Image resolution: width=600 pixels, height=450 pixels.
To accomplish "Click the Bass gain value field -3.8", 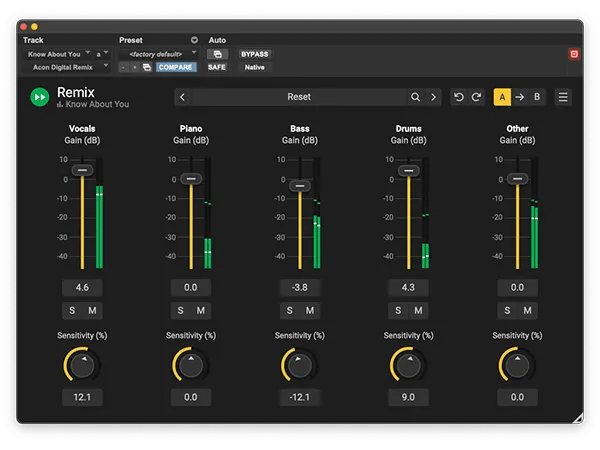I will tap(300, 287).
